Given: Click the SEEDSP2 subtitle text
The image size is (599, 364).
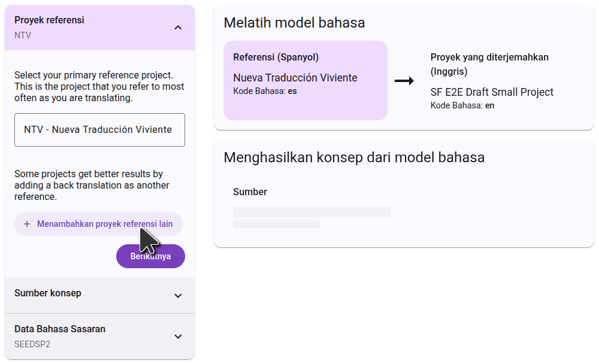Looking at the screenshot, I should click(x=32, y=345).
